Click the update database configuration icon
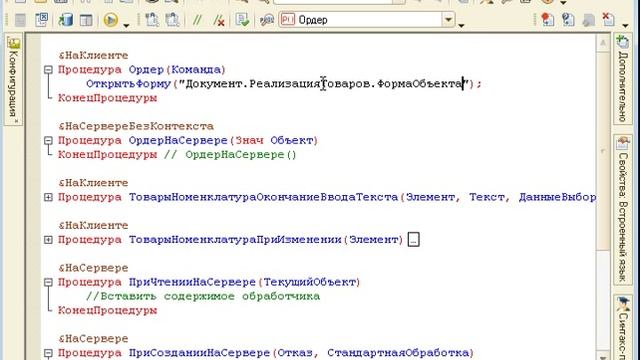640x360 pixels. [65, 20]
